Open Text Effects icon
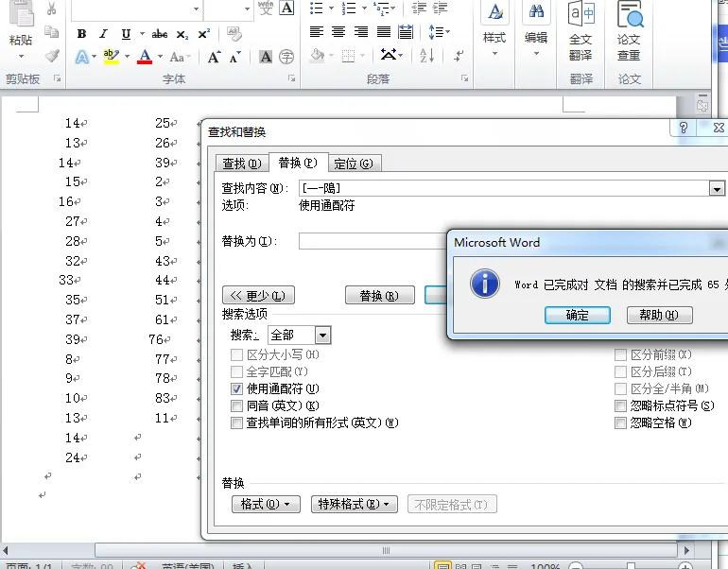The height and width of the screenshot is (569, 728). 82,57
